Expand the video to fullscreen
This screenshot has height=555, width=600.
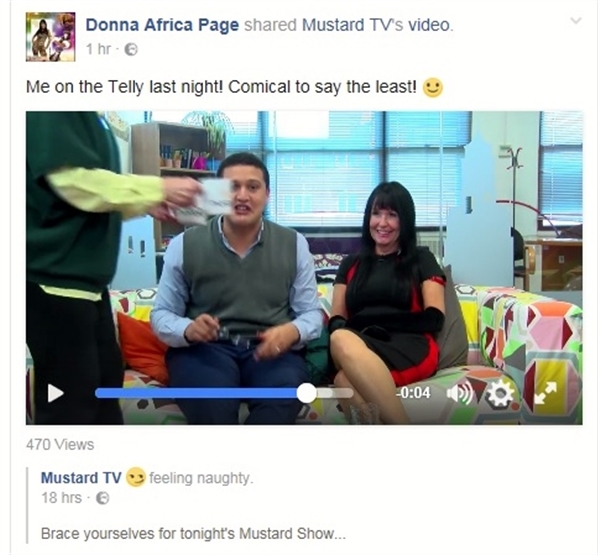coord(545,393)
